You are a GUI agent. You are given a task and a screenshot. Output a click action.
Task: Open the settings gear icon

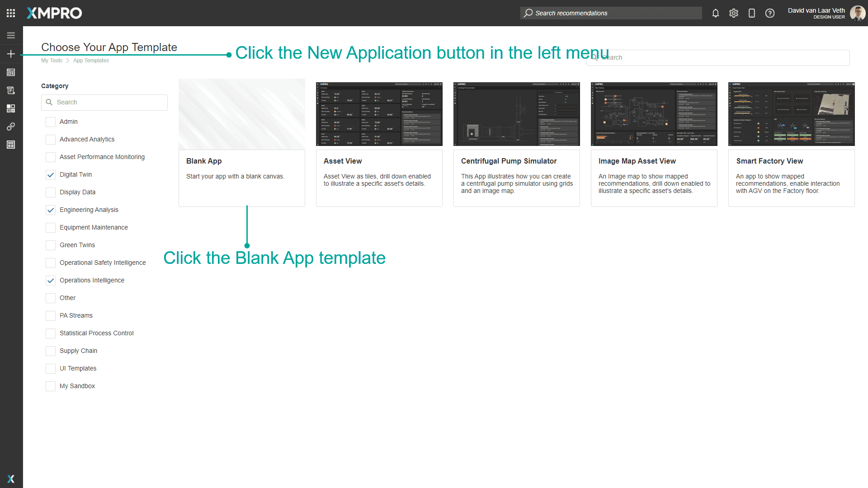tap(733, 13)
